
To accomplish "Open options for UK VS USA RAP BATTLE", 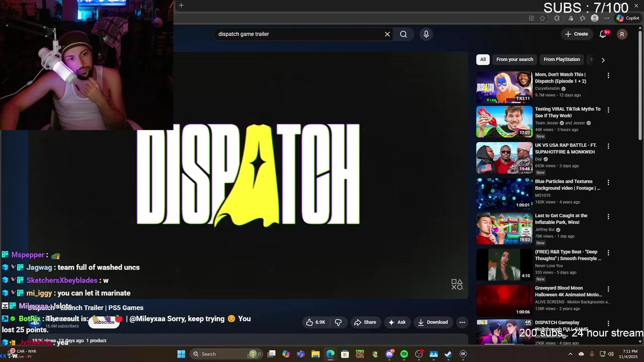I will [x=608, y=146].
